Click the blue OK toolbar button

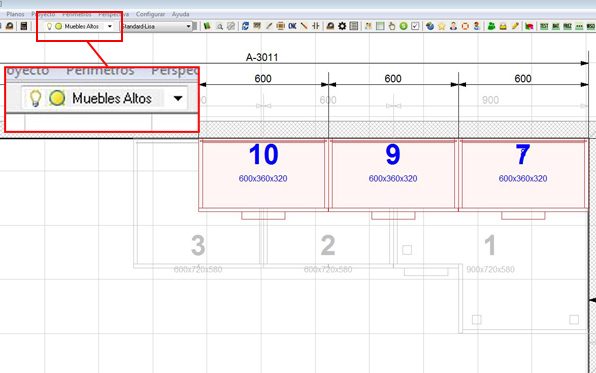click(292, 26)
